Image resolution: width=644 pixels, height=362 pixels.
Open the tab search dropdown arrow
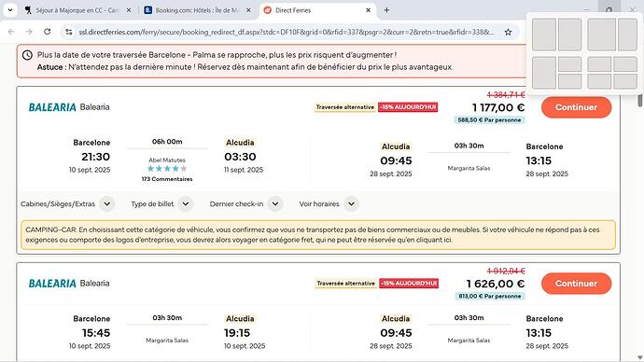[x=10, y=10]
